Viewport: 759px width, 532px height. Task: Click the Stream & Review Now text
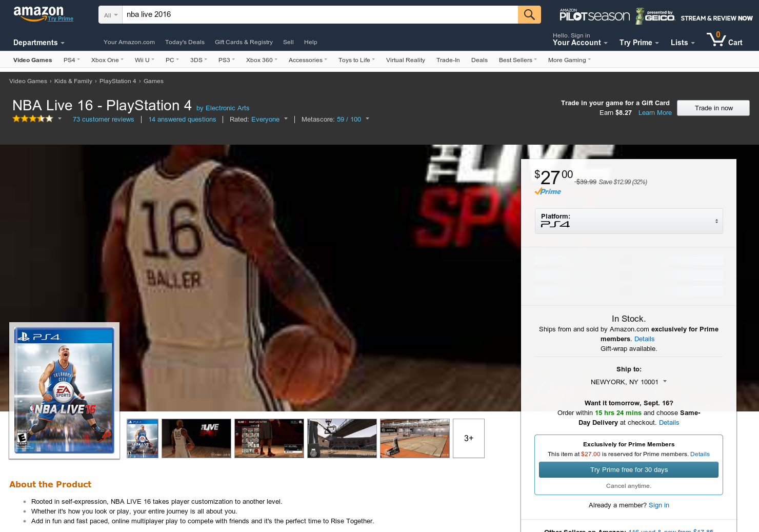[716, 18]
